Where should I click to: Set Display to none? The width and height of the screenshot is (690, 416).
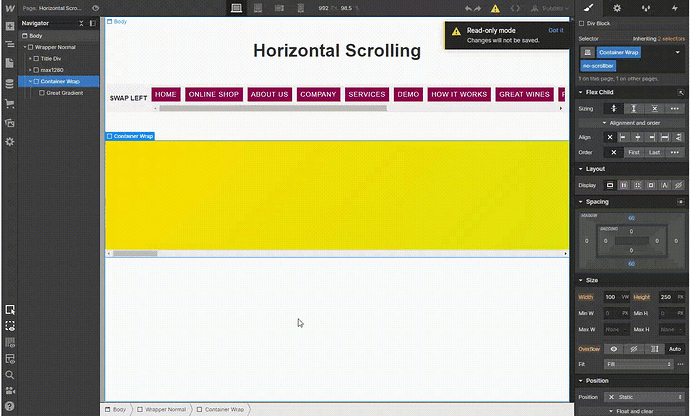point(678,185)
